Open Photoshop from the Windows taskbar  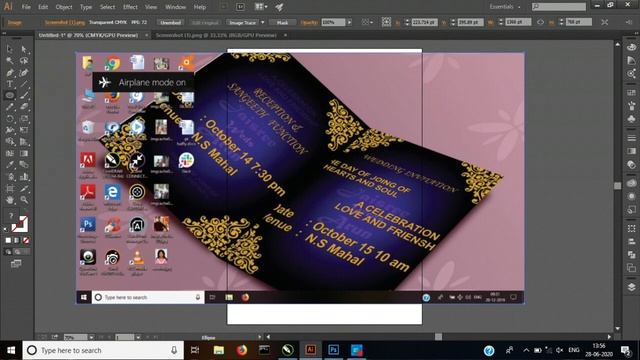pyautogui.click(x=333, y=350)
